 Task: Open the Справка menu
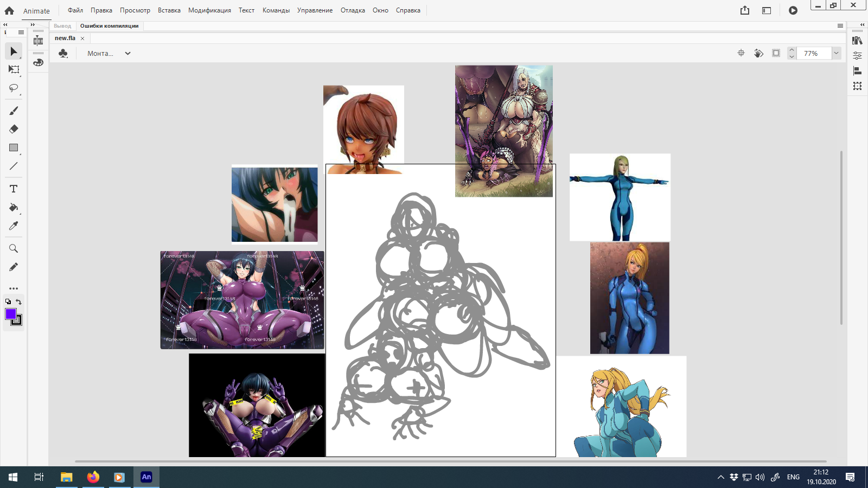point(408,10)
